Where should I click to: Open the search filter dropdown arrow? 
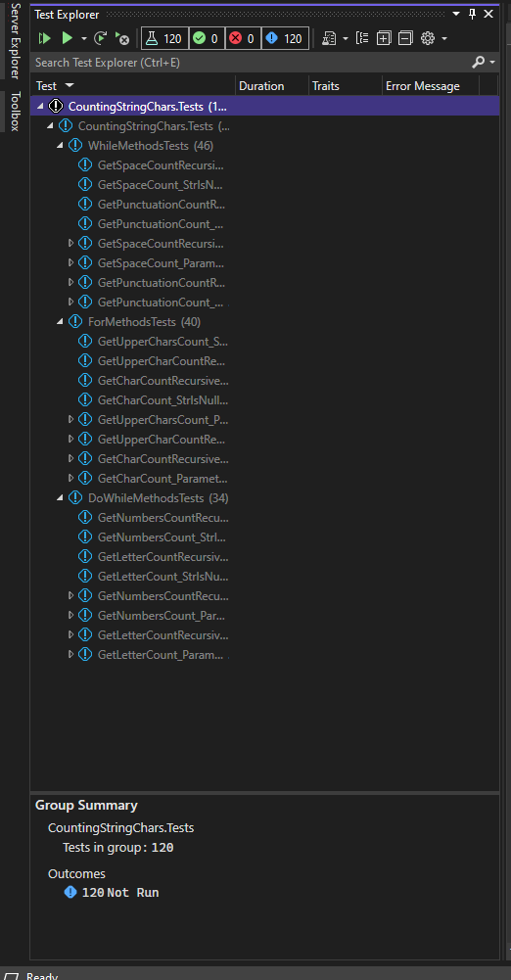click(492, 63)
